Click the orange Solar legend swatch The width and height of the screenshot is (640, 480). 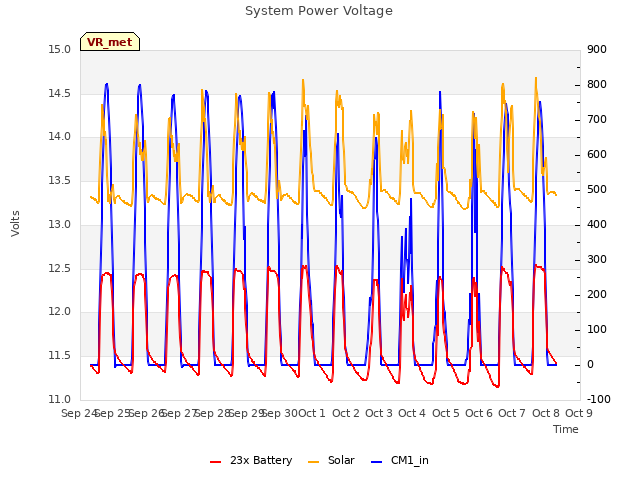click(313, 462)
